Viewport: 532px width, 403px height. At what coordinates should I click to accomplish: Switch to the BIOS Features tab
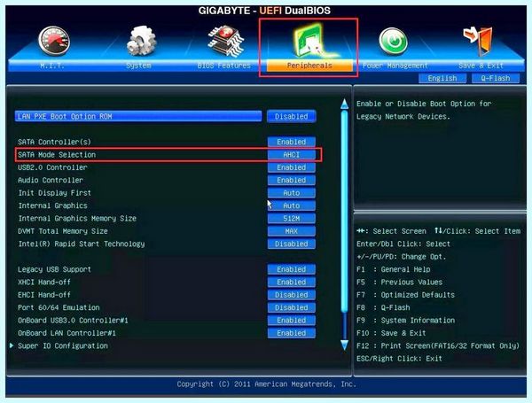point(224,66)
